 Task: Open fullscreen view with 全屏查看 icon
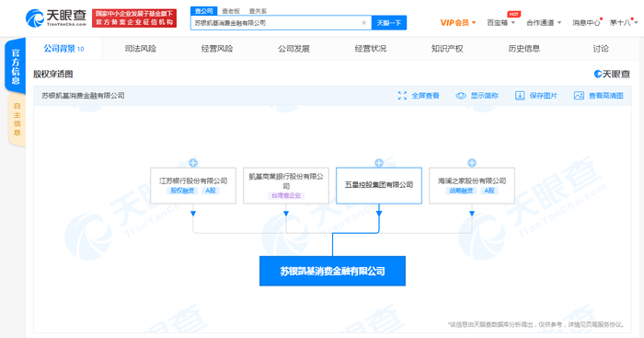403,96
